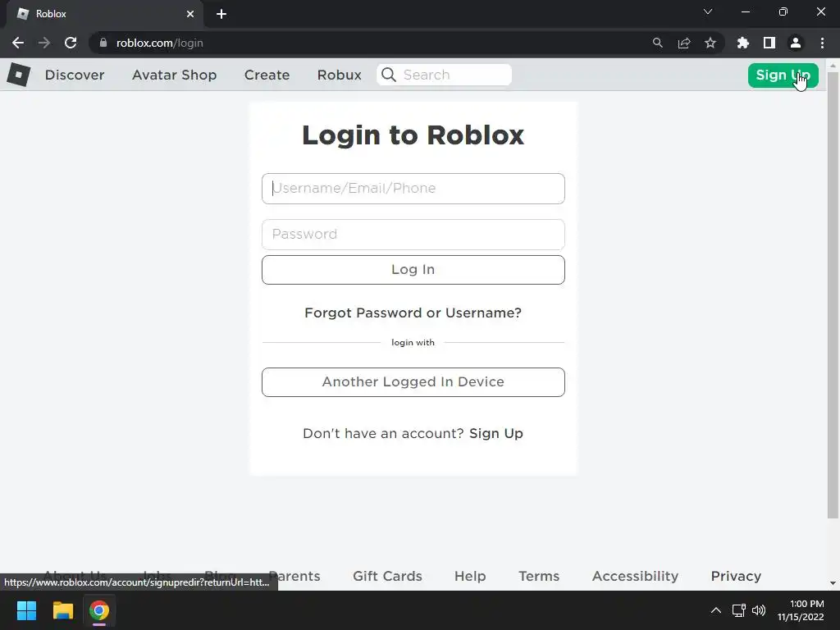Open the tab search chevron
This screenshot has height=630, width=840.
(708, 11)
